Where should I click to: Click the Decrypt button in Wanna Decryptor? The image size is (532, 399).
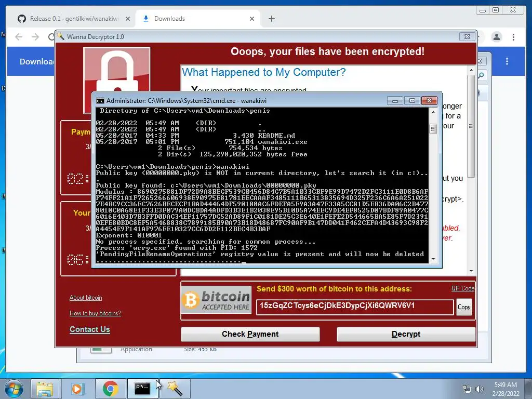pos(406,334)
